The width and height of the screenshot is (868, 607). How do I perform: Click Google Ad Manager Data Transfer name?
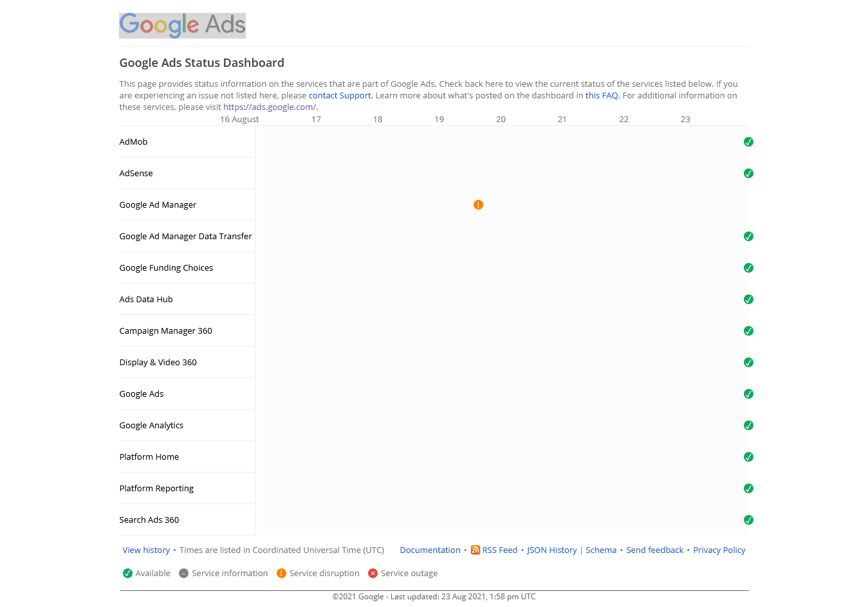pyautogui.click(x=185, y=237)
